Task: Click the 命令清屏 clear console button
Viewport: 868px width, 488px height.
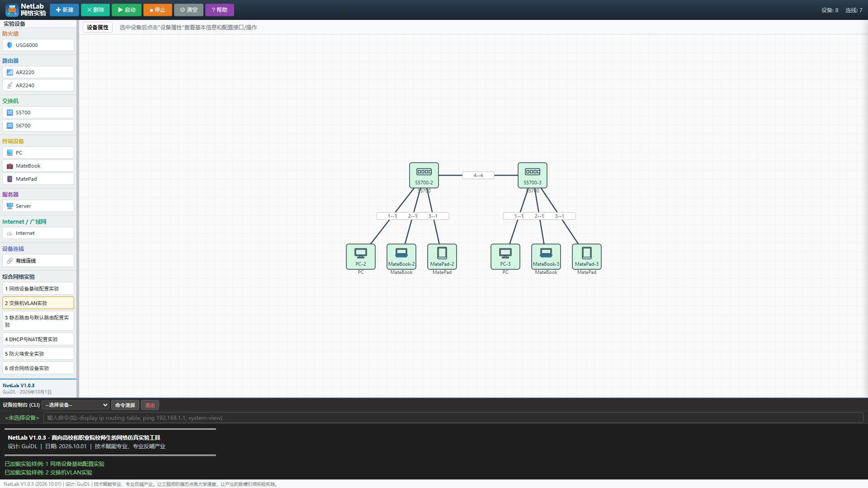Action: (125, 405)
